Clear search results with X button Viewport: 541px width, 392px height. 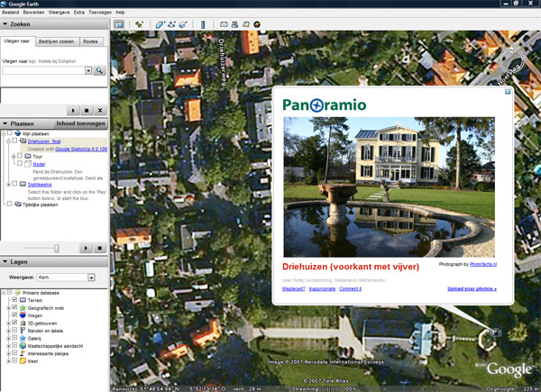coord(100,110)
